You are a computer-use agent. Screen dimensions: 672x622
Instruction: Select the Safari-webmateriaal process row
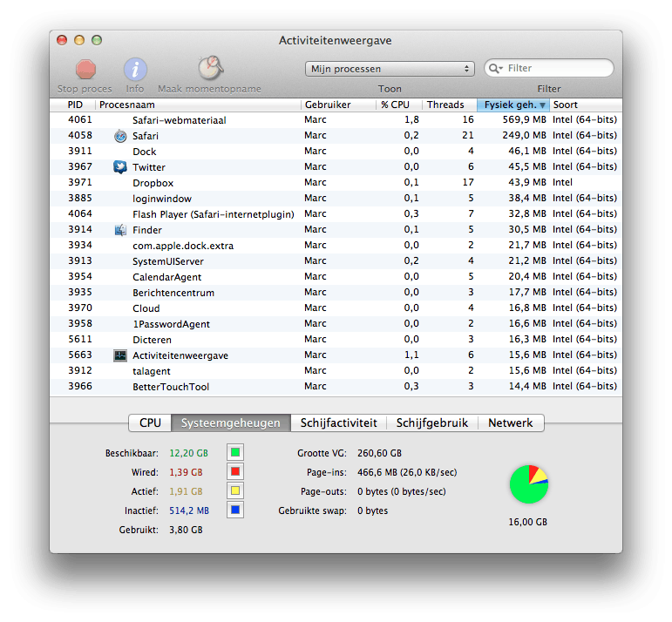pyautogui.click(x=336, y=120)
